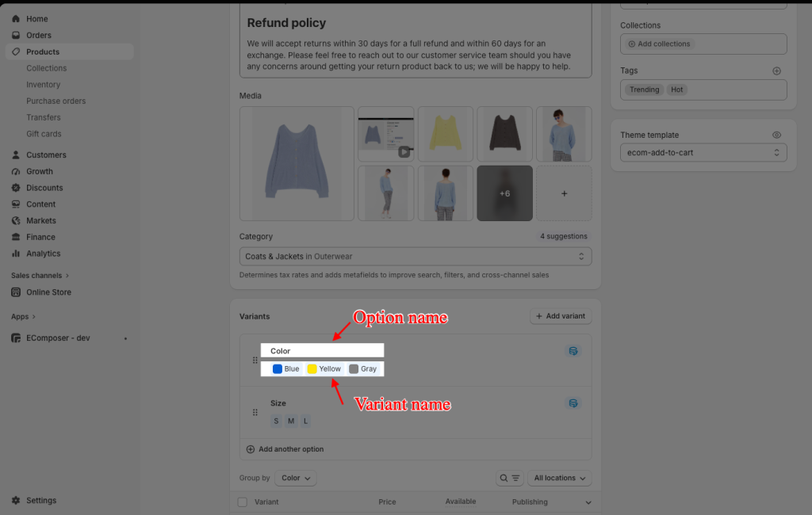812x515 pixels.
Task: Click size value M
Action: coord(291,422)
